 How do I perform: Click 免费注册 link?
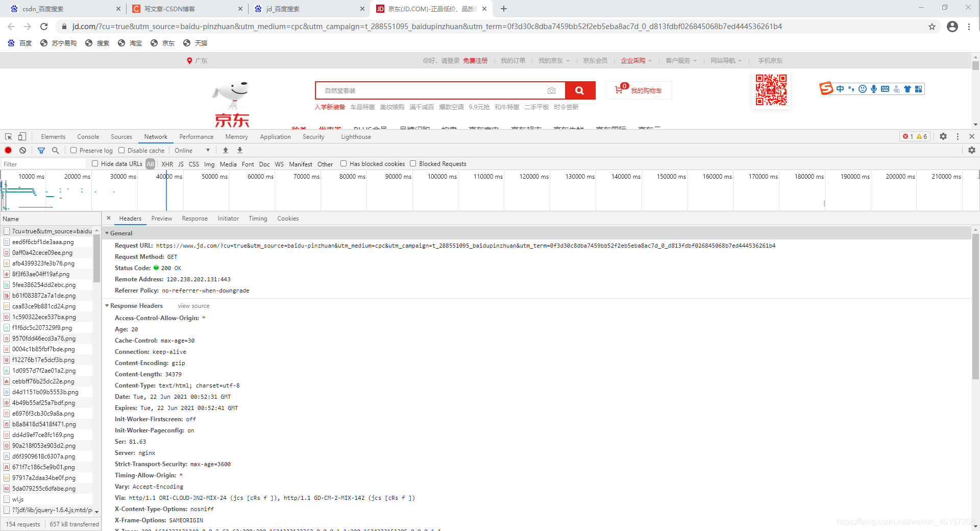point(475,60)
